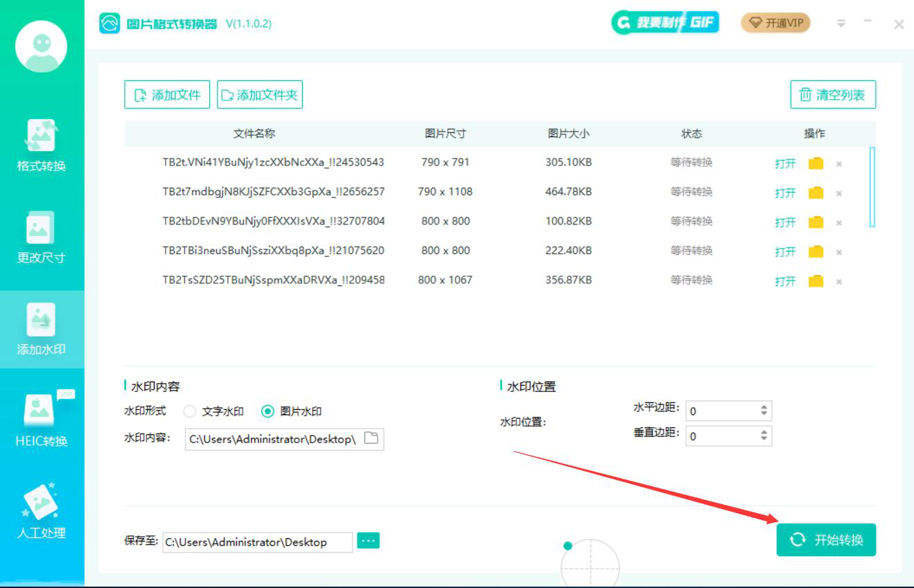Click the 状态 column header

[692, 134]
